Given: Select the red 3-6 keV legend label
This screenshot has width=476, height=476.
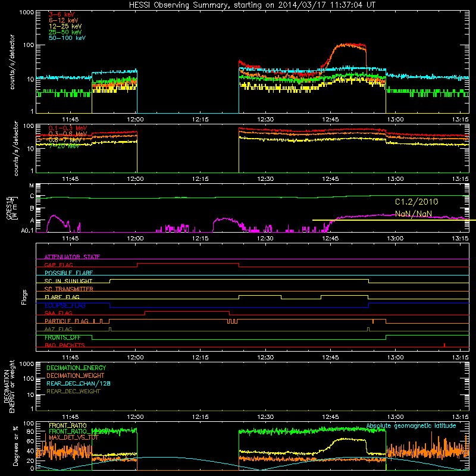Looking at the screenshot, I should click(61, 14).
